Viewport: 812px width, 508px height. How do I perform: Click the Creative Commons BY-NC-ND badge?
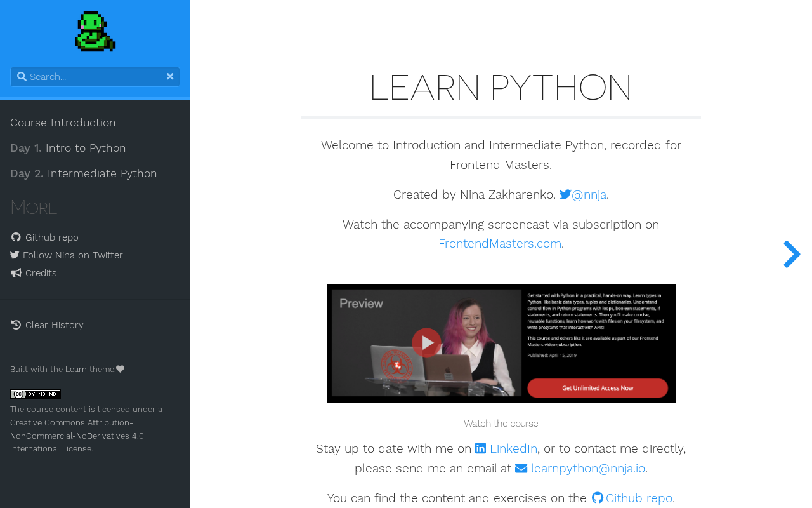tap(36, 394)
